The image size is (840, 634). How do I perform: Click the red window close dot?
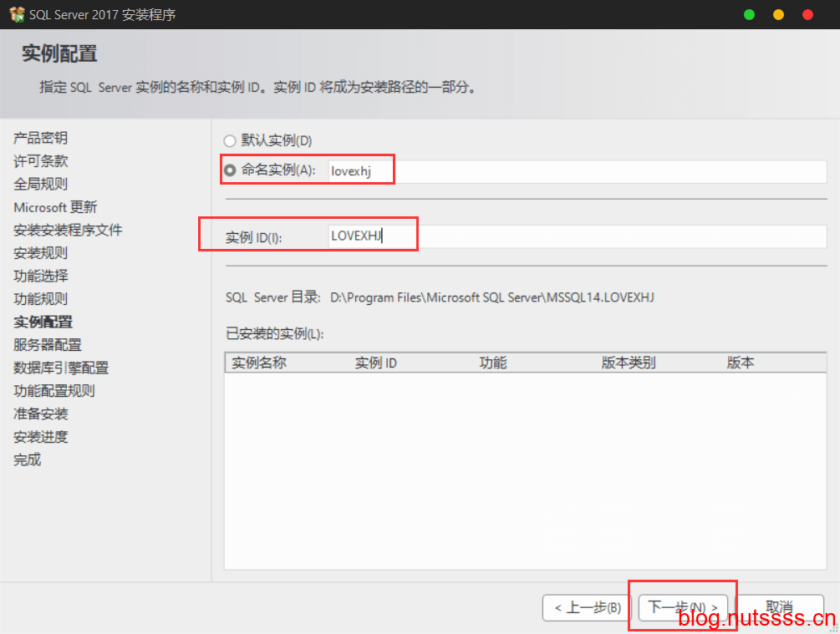coord(808,14)
